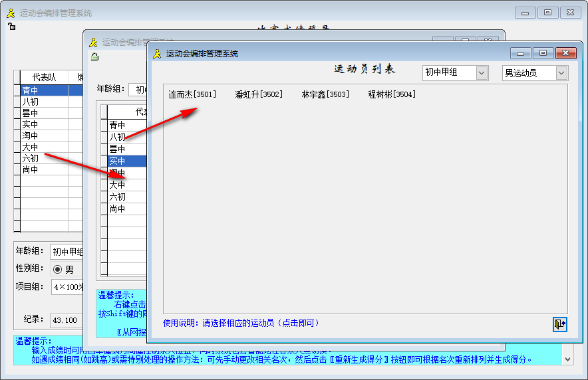Click 实中 highlighted row in middle list

click(x=126, y=161)
